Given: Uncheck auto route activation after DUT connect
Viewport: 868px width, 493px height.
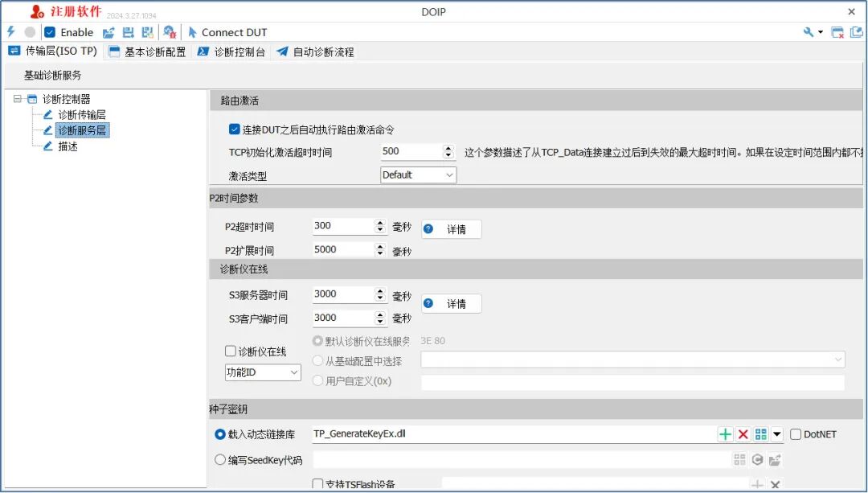Looking at the screenshot, I should click(x=233, y=129).
